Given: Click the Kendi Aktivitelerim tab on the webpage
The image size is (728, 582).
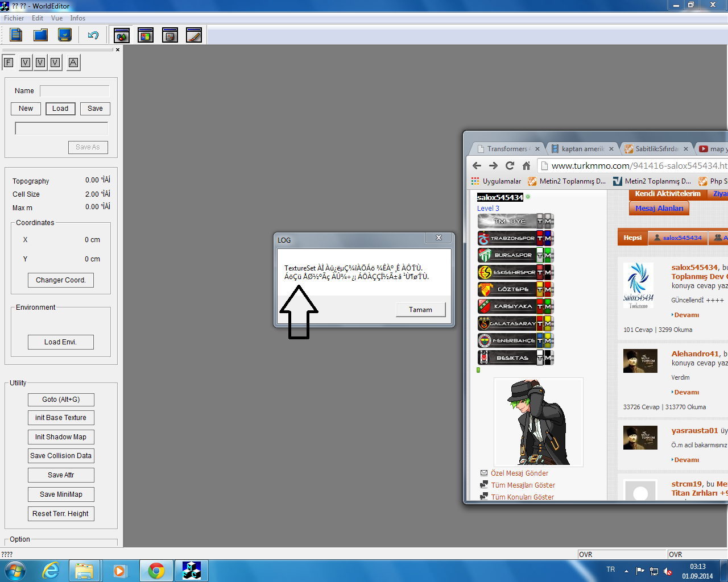Looking at the screenshot, I should click(668, 194).
